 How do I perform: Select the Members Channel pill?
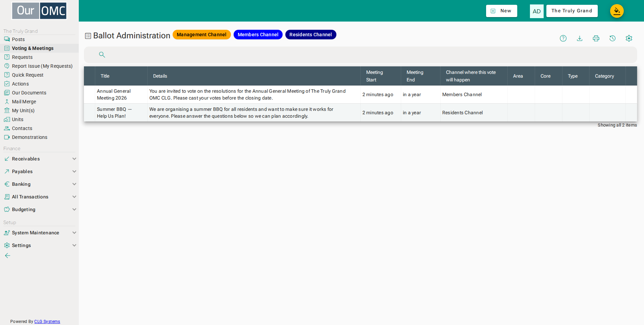click(x=258, y=35)
